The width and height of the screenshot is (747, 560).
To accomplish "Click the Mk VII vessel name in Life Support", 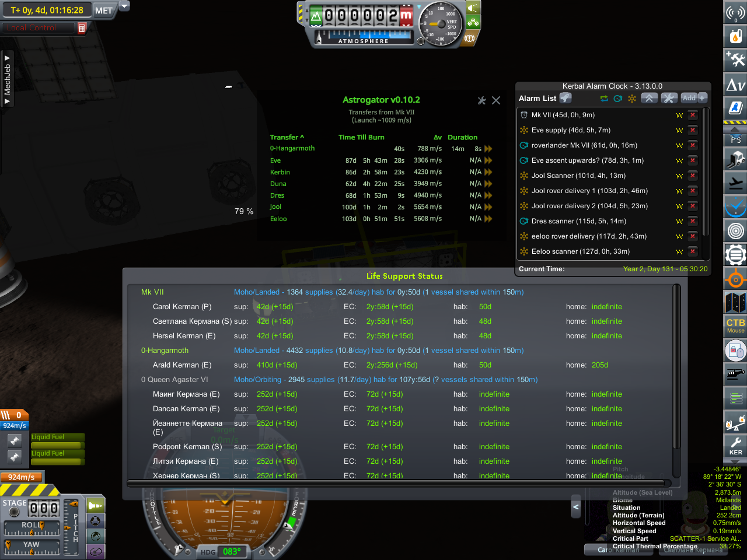I will point(152,292).
